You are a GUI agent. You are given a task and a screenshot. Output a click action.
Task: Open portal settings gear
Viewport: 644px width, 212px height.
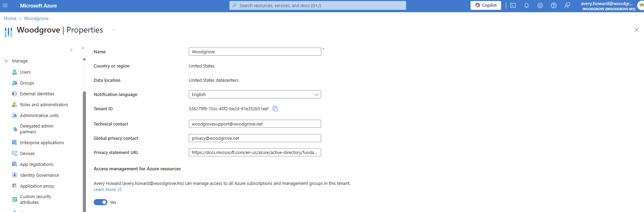pos(540,5)
